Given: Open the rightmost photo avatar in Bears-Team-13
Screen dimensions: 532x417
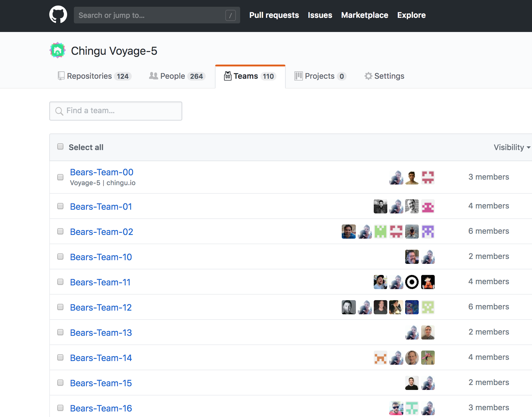Looking at the screenshot, I should (x=428, y=332).
